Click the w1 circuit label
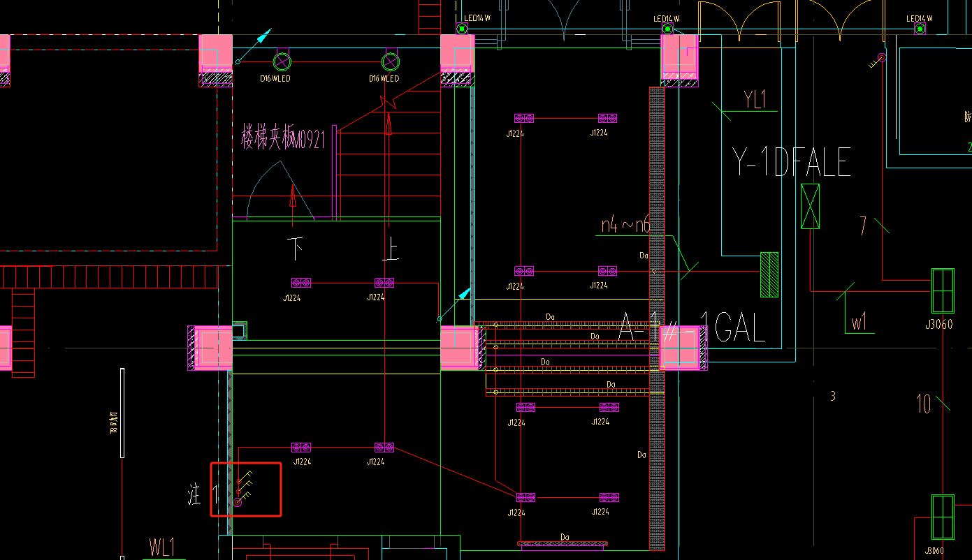 click(x=859, y=323)
